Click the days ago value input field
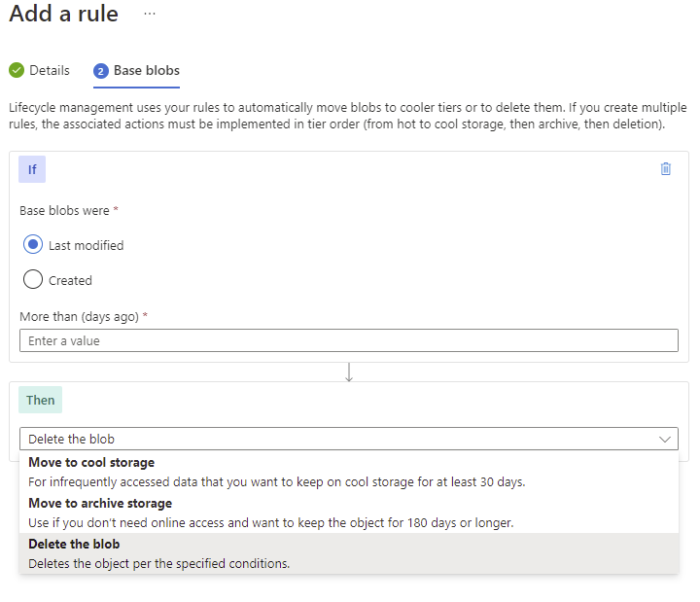 tap(348, 340)
